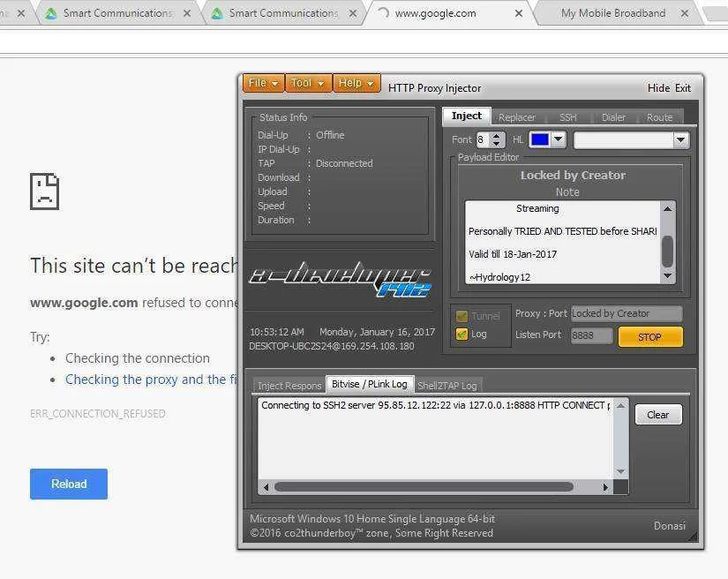
Task: Click the Note box vertical scrollbar thumb
Action: (667, 252)
